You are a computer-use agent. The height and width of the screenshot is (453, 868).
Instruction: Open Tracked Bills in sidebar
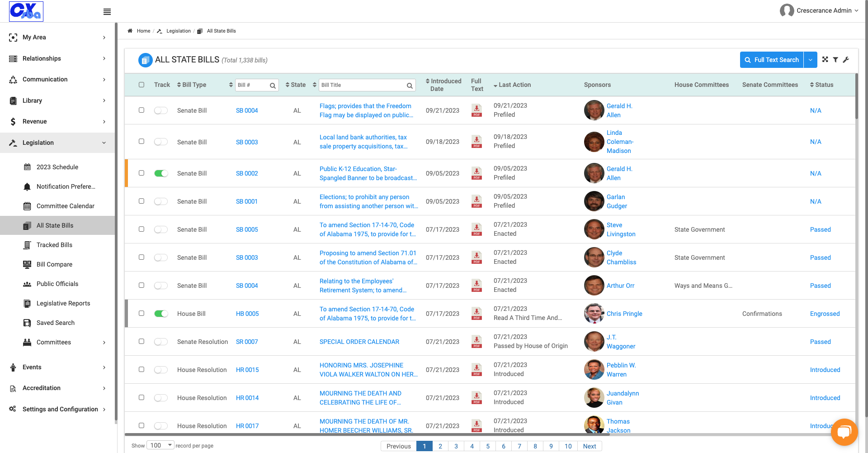click(54, 245)
